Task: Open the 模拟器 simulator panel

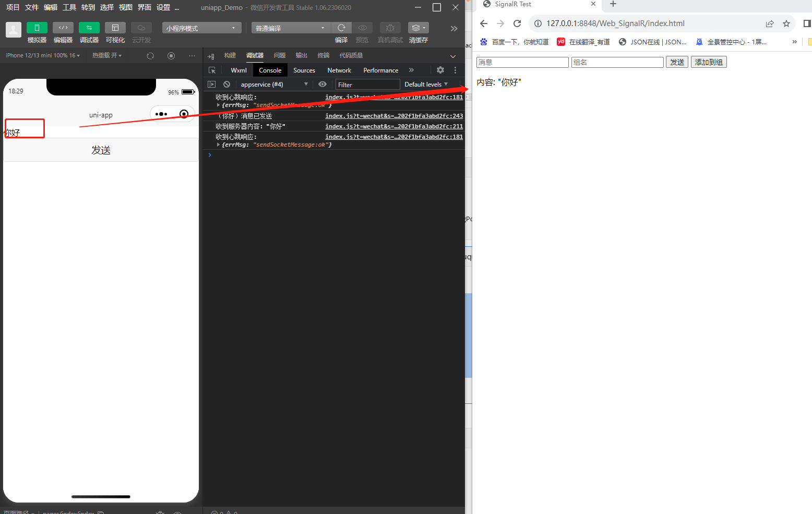Action: [x=37, y=32]
